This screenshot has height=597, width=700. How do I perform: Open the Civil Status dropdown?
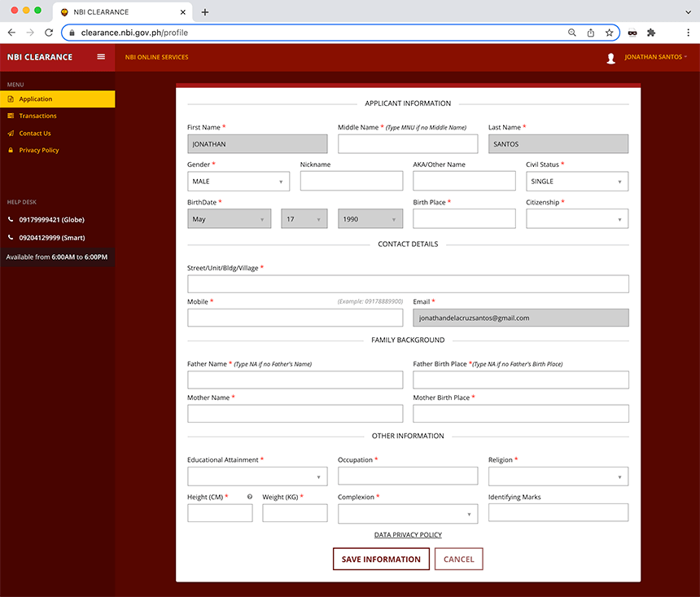(577, 182)
